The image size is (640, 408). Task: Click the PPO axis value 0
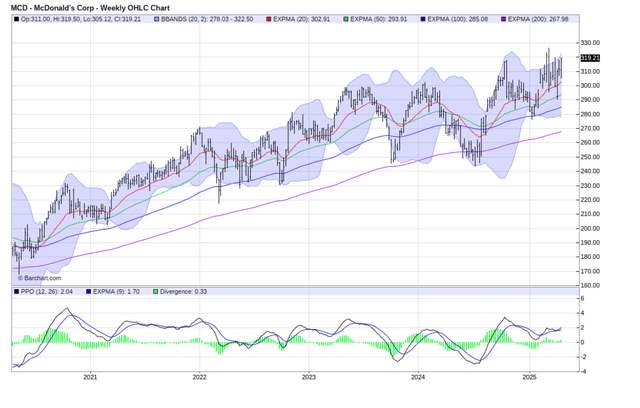(582, 342)
